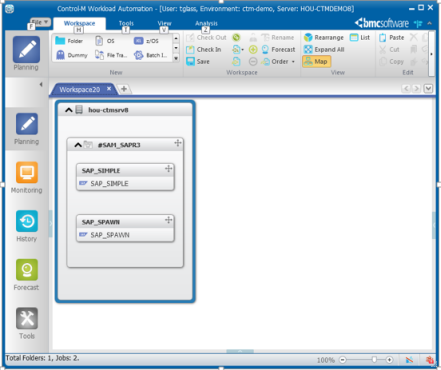Go to next workspace tab arrow
The image size is (441, 370).
[417, 89]
